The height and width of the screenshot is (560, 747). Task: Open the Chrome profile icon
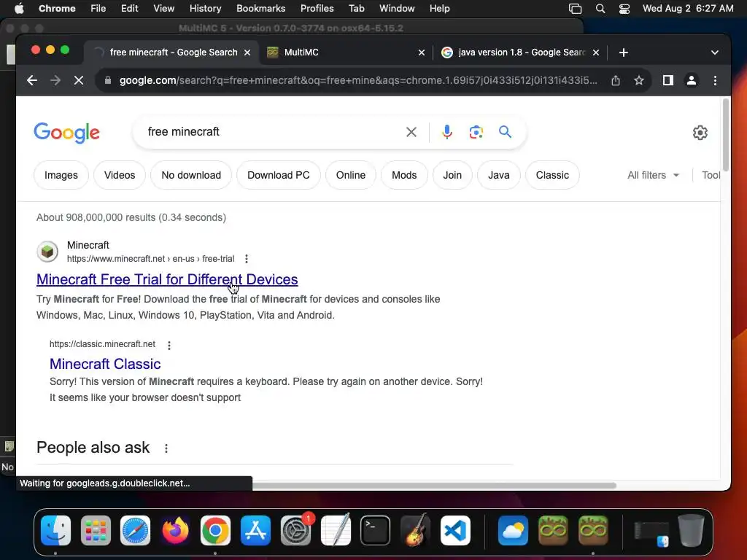click(x=692, y=80)
